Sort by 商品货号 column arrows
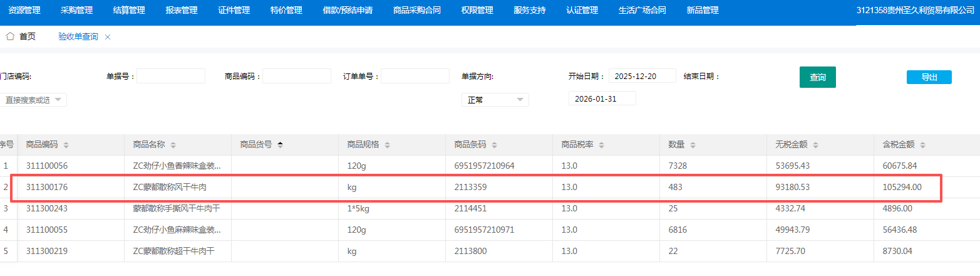Image resolution: width=980 pixels, height=276 pixels. click(281, 145)
